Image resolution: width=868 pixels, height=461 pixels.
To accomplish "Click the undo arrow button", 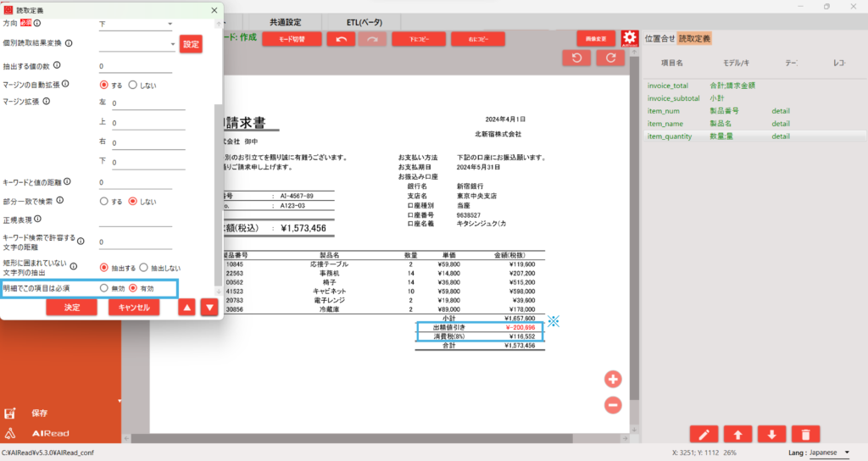I will (341, 39).
